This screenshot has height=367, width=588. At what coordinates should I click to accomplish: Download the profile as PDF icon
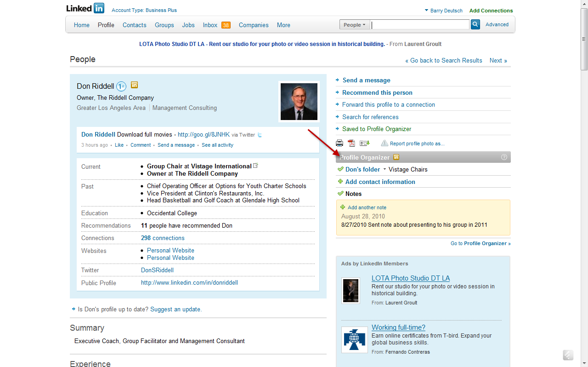(351, 143)
